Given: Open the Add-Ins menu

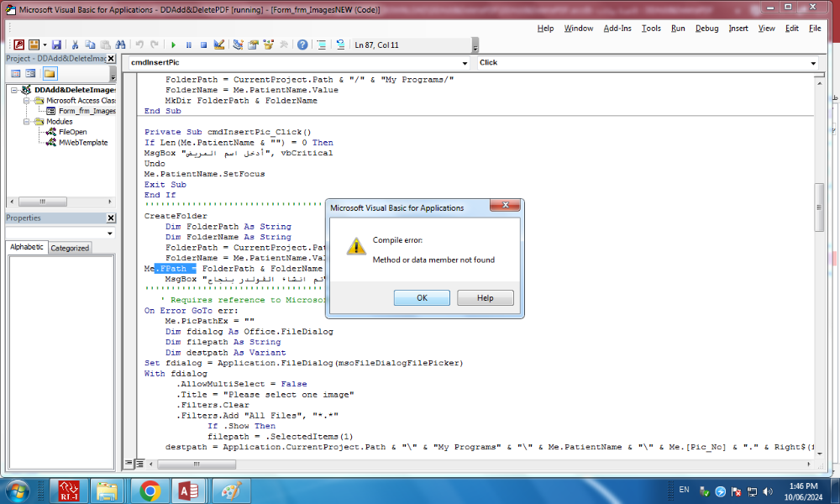Looking at the screenshot, I should 617,29.
